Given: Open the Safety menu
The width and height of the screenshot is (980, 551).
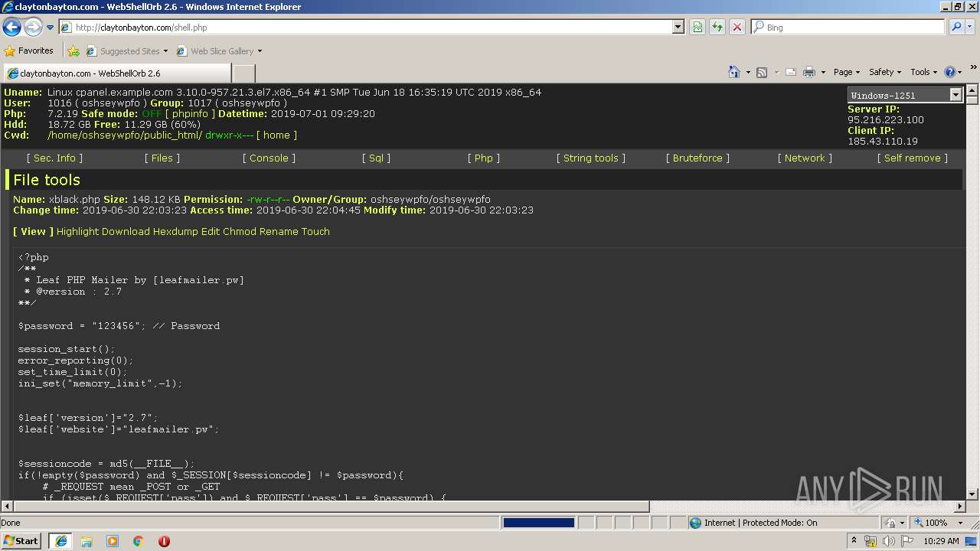Looking at the screenshot, I should (x=884, y=72).
